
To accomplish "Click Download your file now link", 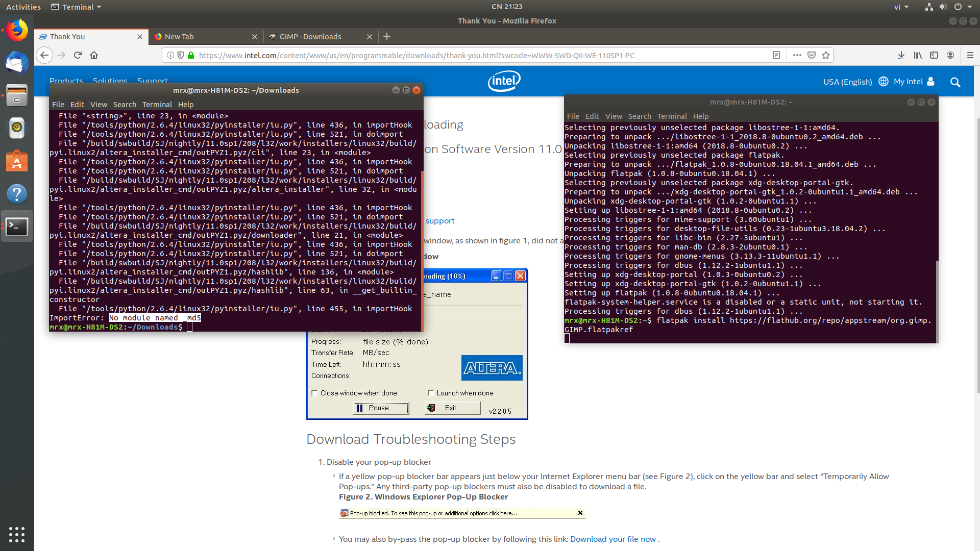I will (612, 539).
